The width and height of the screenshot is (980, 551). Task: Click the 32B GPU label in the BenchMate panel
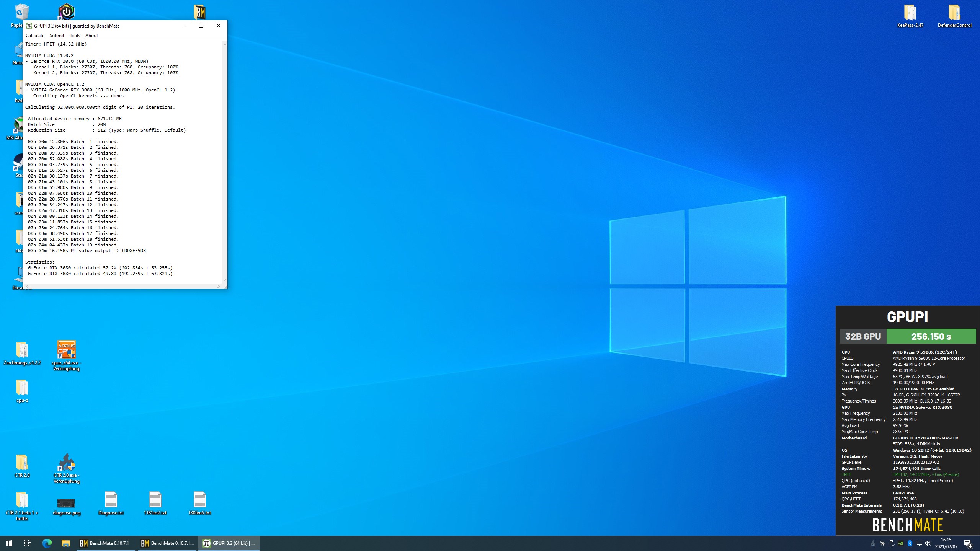[x=863, y=336]
